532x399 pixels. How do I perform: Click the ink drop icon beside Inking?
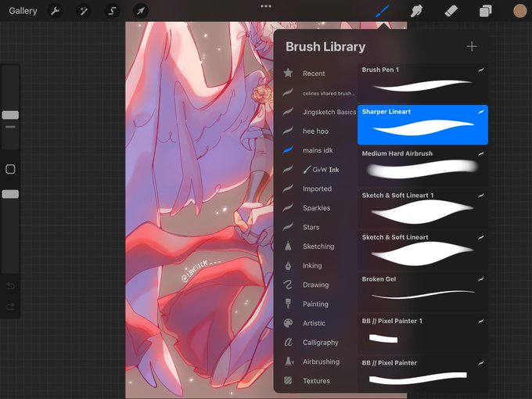(288, 265)
